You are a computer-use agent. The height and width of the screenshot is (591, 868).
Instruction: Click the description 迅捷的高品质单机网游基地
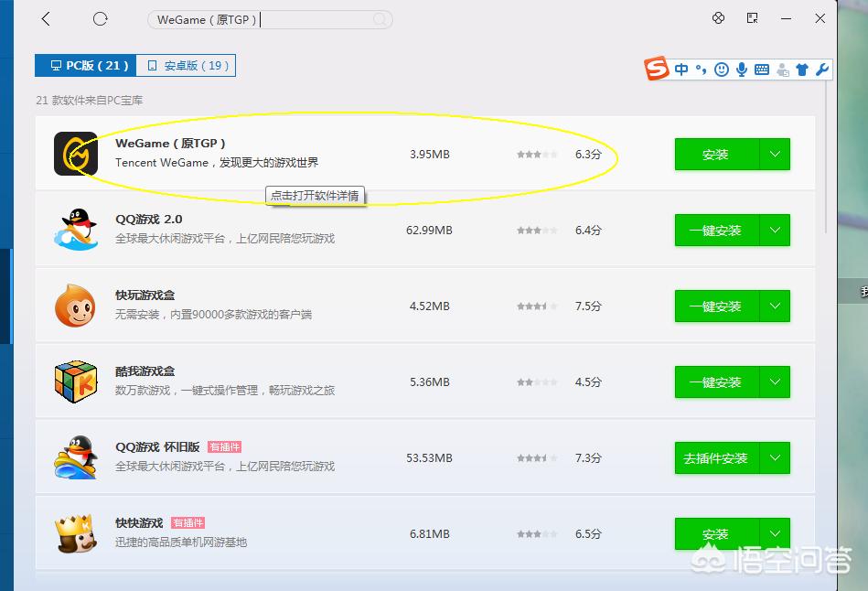[181, 543]
